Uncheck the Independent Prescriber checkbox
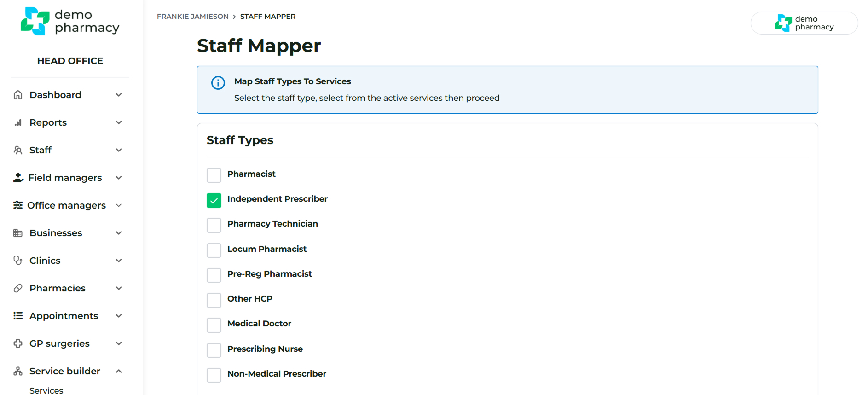Viewport: 868px width, 395px height. (214, 200)
